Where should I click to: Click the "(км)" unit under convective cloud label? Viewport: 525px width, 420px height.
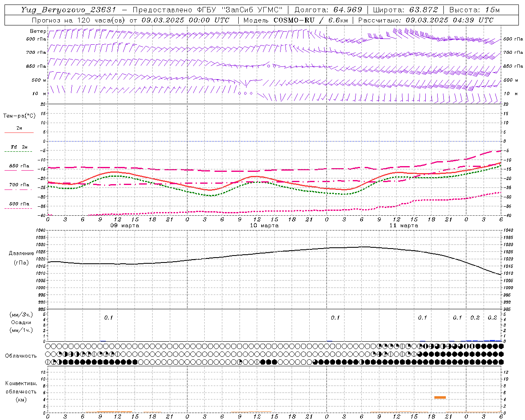click(x=21, y=399)
